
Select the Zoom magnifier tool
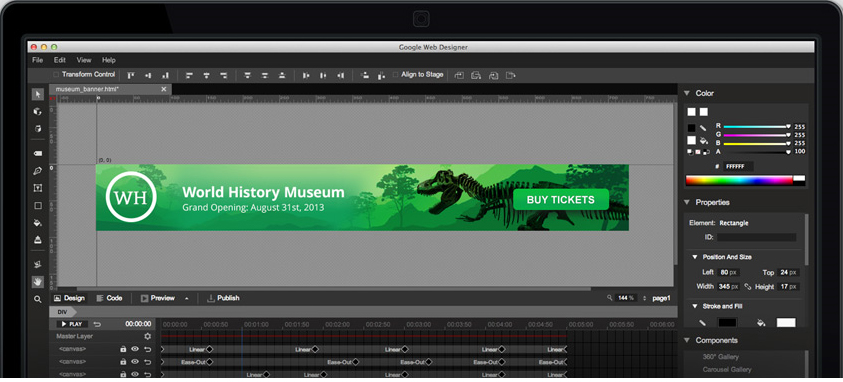[38, 299]
